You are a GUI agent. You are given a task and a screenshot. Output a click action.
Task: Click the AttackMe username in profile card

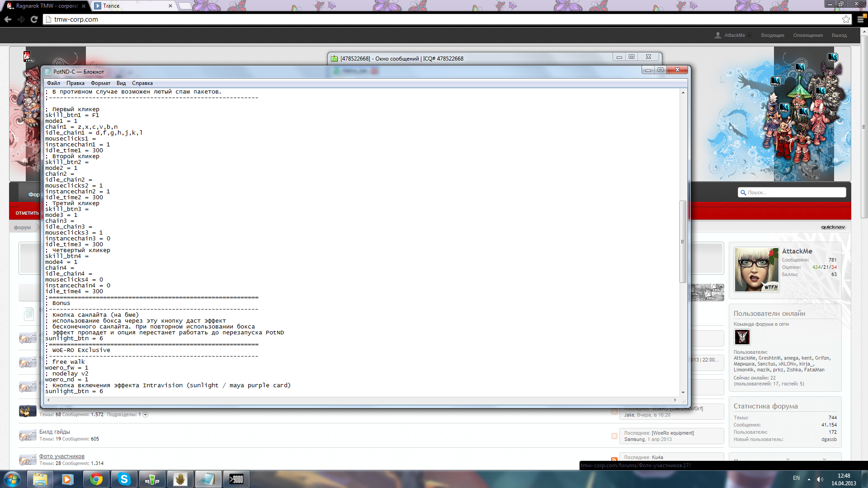(x=797, y=251)
